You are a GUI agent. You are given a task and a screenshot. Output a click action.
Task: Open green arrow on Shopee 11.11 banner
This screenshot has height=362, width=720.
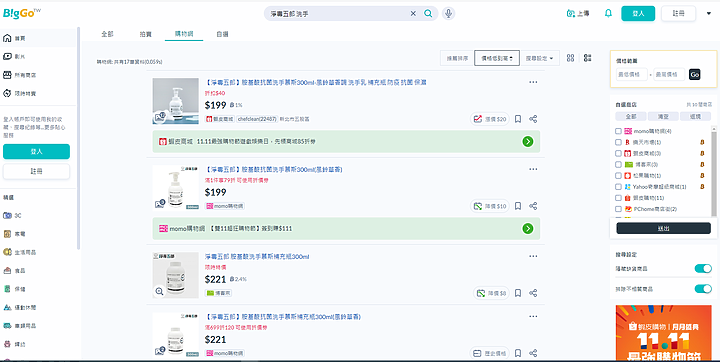pos(528,141)
